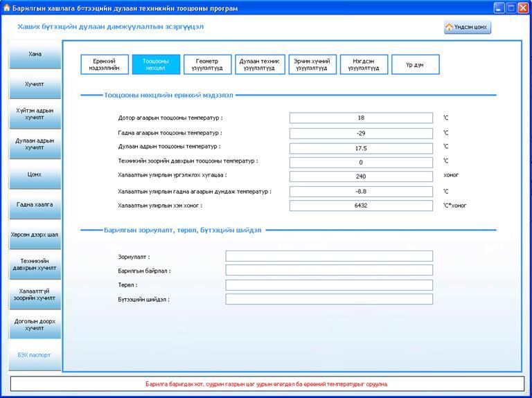Click the Зориулалт input field

click(329, 256)
